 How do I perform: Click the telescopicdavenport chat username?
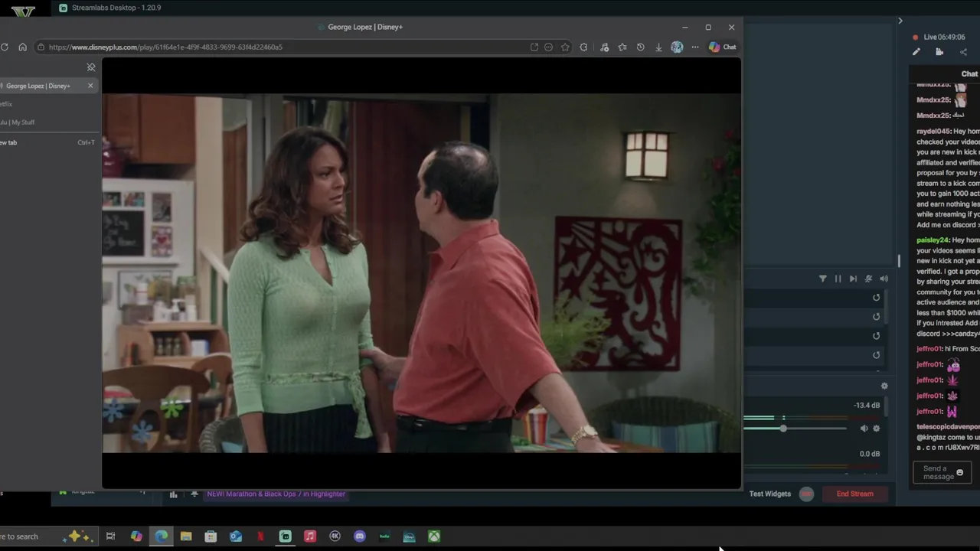coord(948,426)
